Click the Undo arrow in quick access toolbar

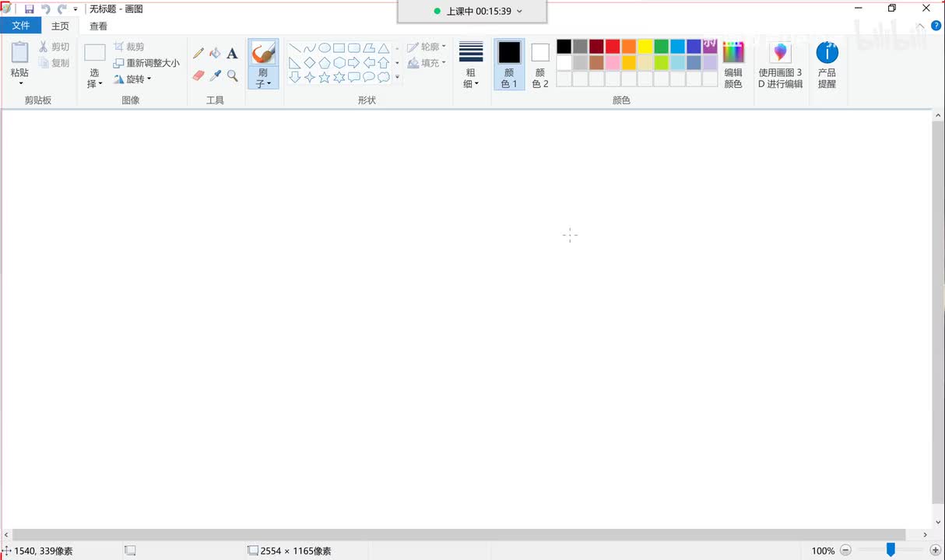46,9
